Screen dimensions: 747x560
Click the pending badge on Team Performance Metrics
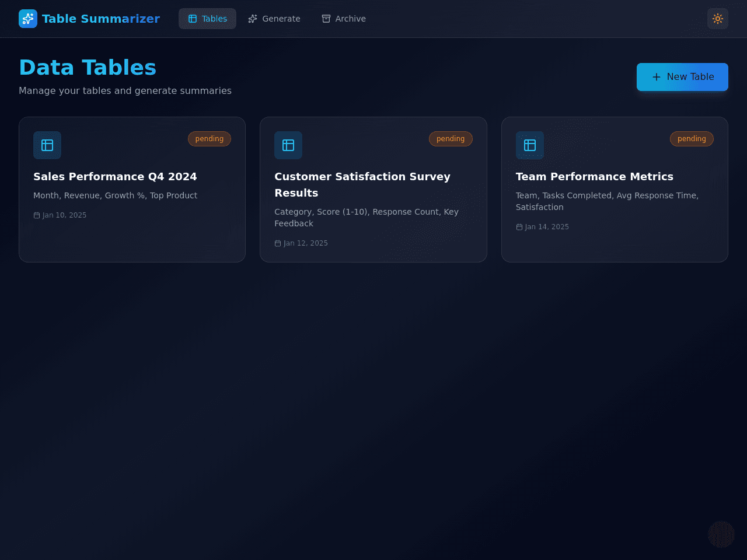pyautogui.click(x=692, y=139)
